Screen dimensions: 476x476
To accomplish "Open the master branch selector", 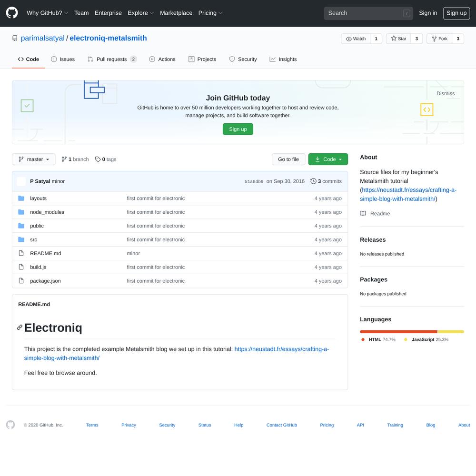I will (34, 159).
